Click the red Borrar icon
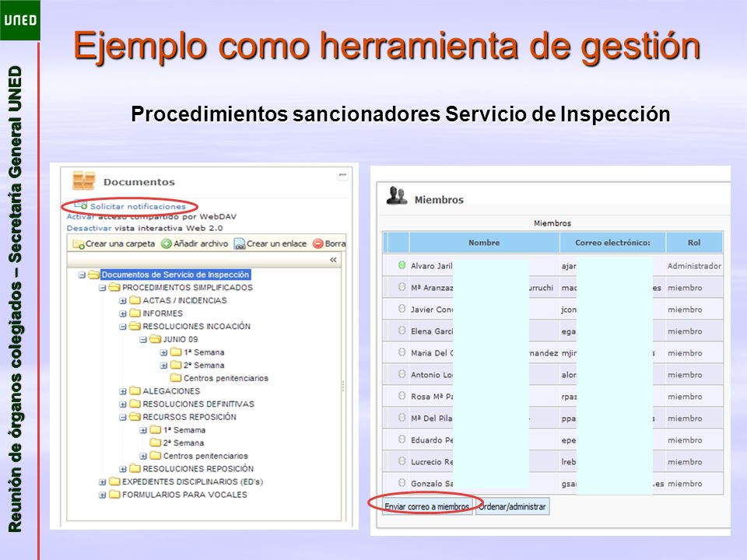Screen dimensions: 747x560 click(317, 243)
